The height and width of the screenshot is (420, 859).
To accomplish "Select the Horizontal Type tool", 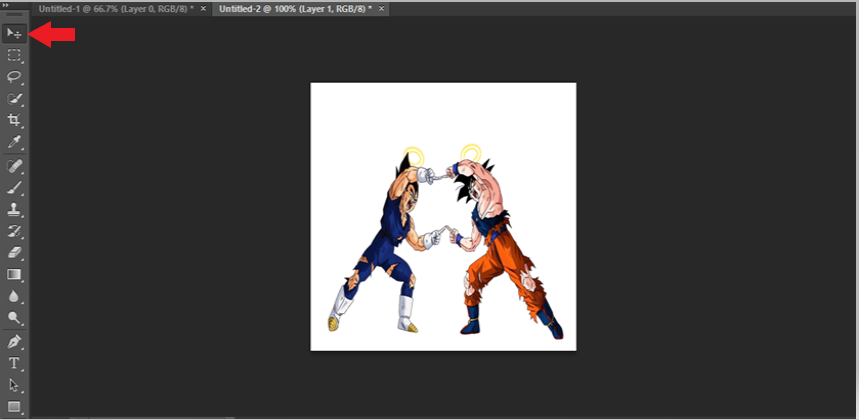I will (14, 364).
